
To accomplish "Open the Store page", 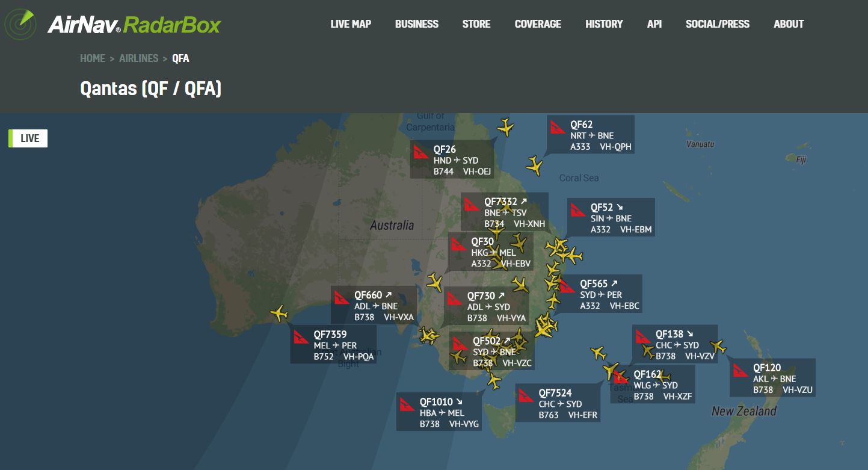I will click(476, 24).
